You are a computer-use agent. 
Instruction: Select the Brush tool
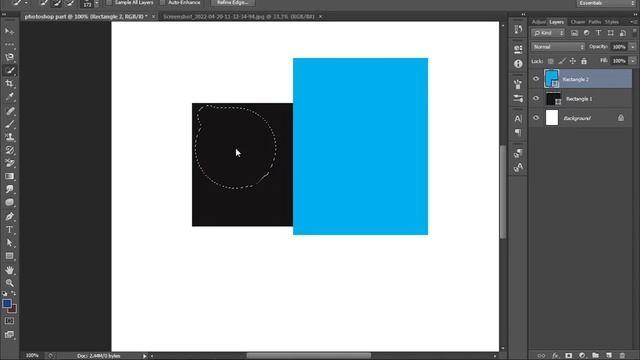coord(9,124)
